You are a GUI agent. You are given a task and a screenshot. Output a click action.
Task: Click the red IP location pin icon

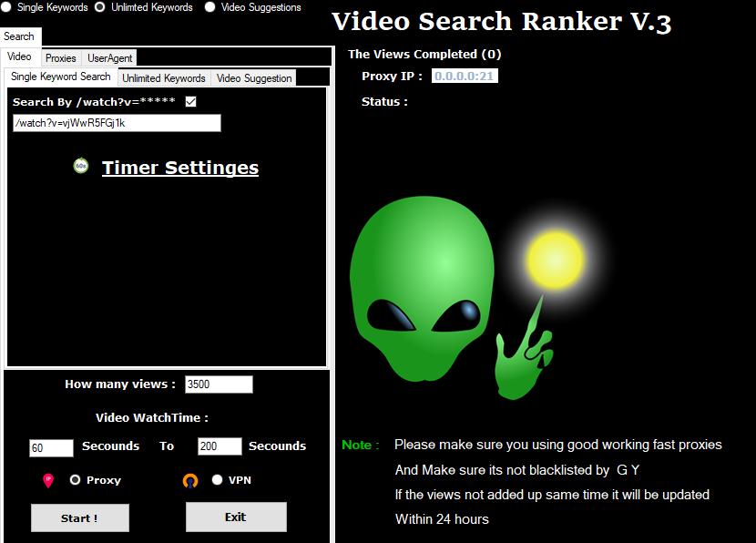tap(48, 480)
